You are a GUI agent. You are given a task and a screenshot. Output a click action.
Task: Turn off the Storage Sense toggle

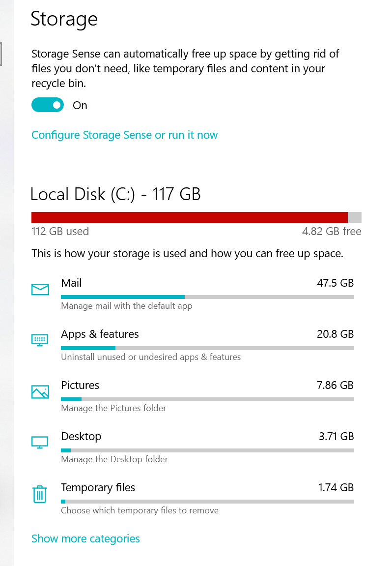tap(48, 105)
